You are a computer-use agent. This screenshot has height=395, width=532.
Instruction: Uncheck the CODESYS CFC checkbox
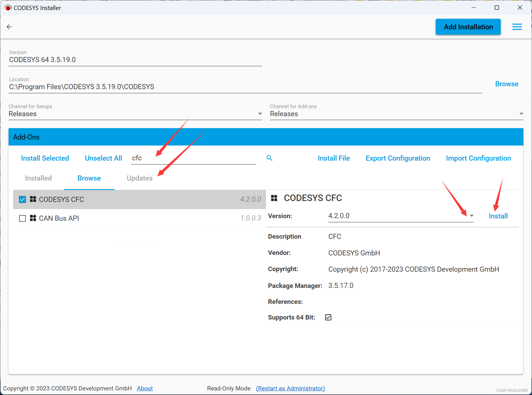(22, 199)
